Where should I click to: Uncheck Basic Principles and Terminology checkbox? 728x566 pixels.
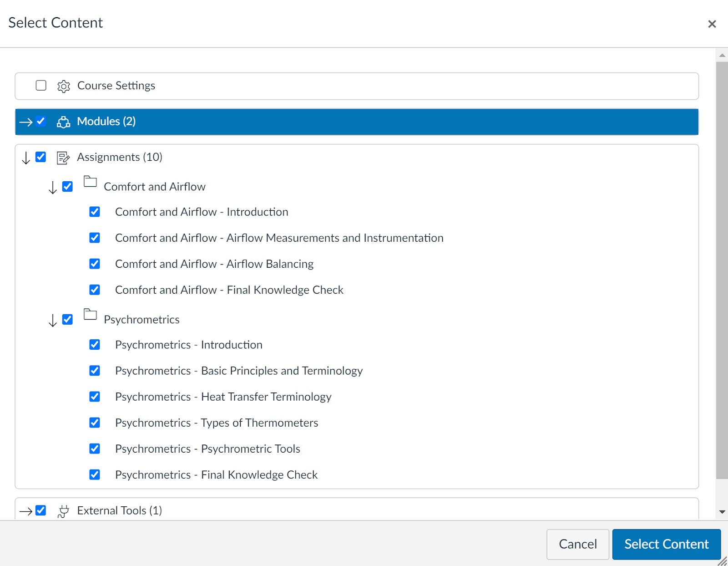95,371
